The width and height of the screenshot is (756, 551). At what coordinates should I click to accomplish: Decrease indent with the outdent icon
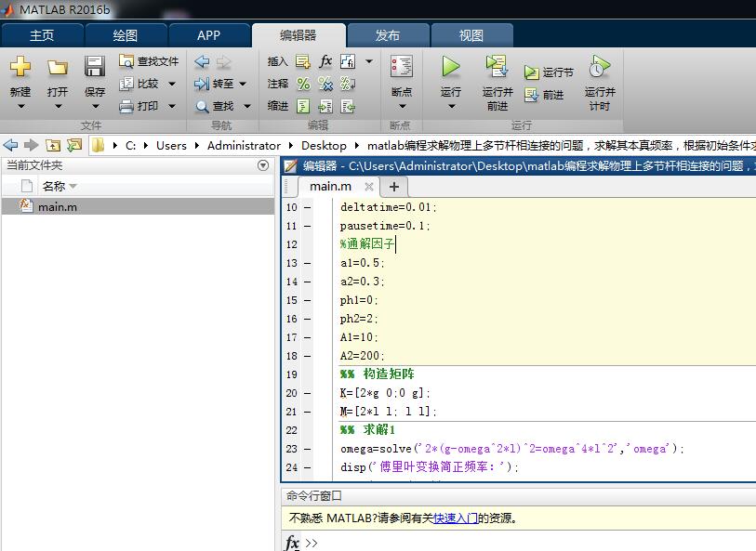pyautogui.click(x=348, y=106)
